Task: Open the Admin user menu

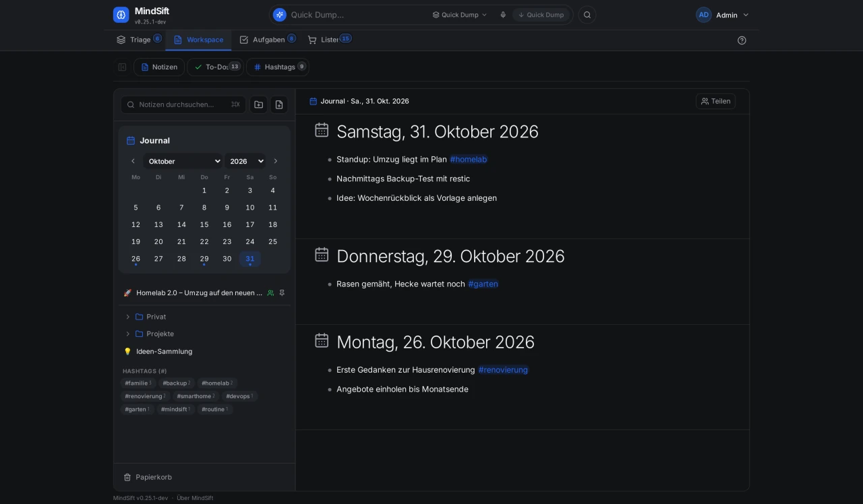Action: (x=722, y=15)
